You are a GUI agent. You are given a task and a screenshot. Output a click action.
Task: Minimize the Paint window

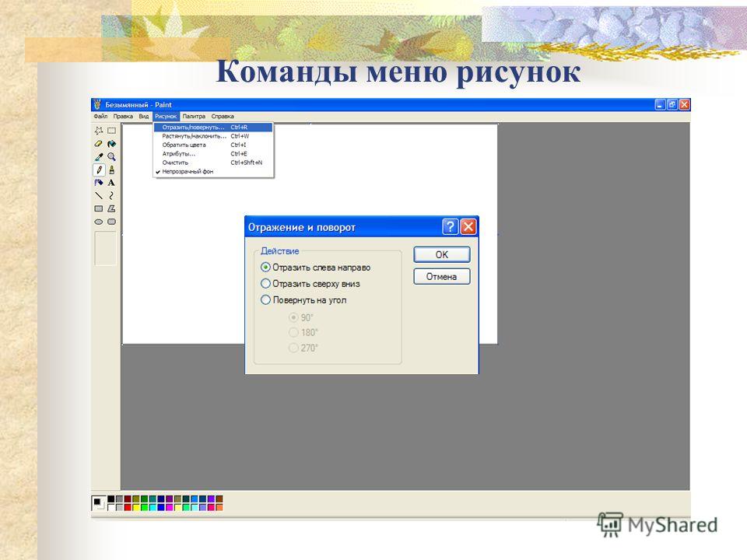coord(660,104)
